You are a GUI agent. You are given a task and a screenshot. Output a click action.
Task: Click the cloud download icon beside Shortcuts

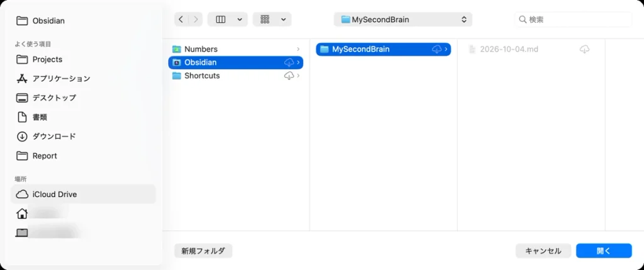[x=289, y=76]
